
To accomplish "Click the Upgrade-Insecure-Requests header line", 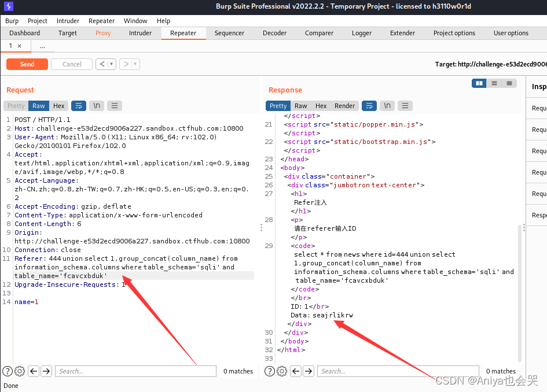I will point(70,284).
